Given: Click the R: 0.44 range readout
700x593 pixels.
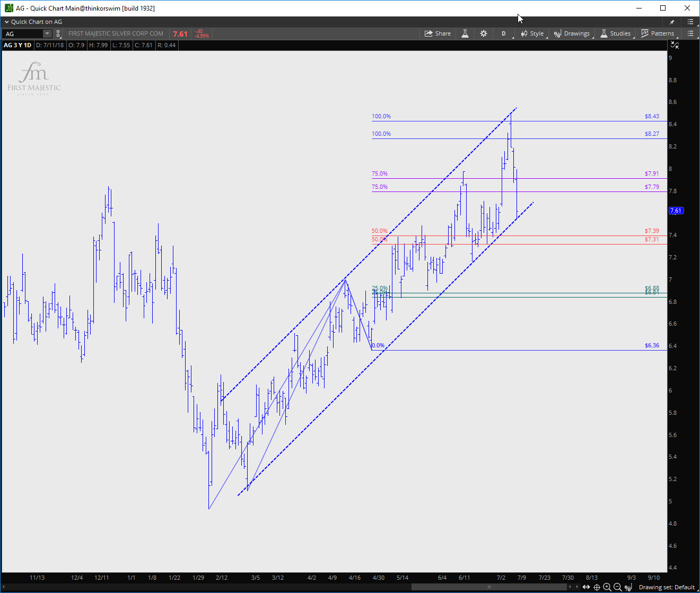Looking at the screenshot, I should [x=167, y=45].
